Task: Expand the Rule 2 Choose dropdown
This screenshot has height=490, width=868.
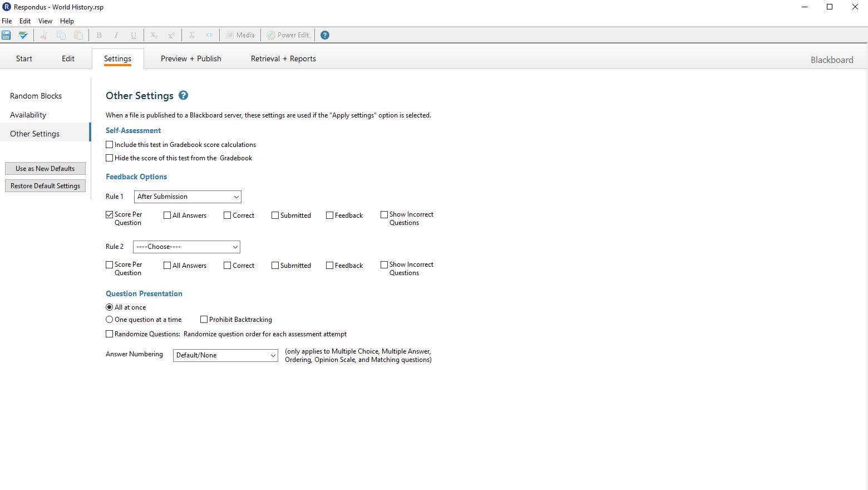Action: point(186,247)
